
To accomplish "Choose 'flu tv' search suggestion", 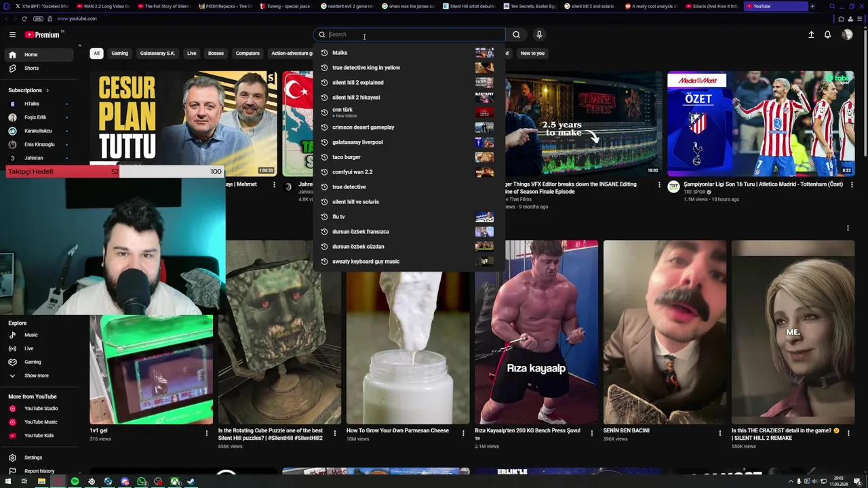I will (x=409, y=217).
